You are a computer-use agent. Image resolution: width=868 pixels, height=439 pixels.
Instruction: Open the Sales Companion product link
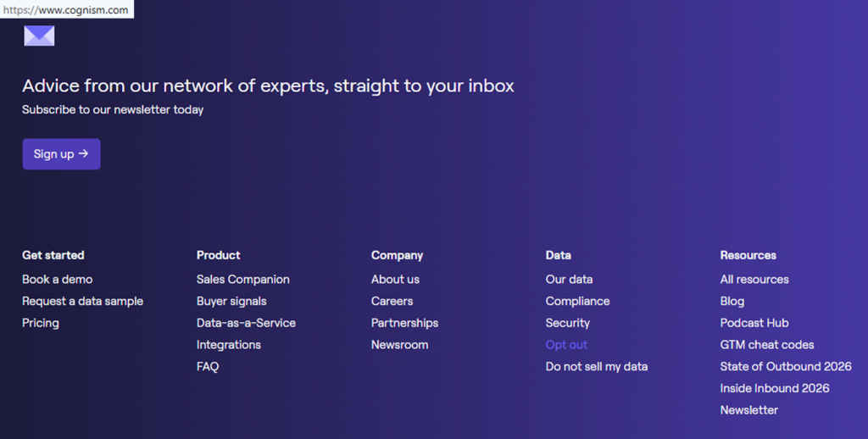pos(243,280)
